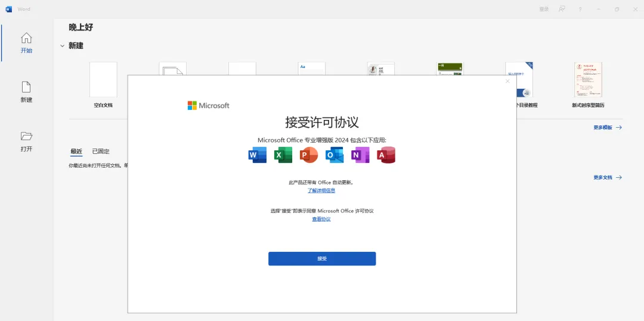Open the 查看协议 link
The height and width of the screenshot is (321, 644).
321,219
